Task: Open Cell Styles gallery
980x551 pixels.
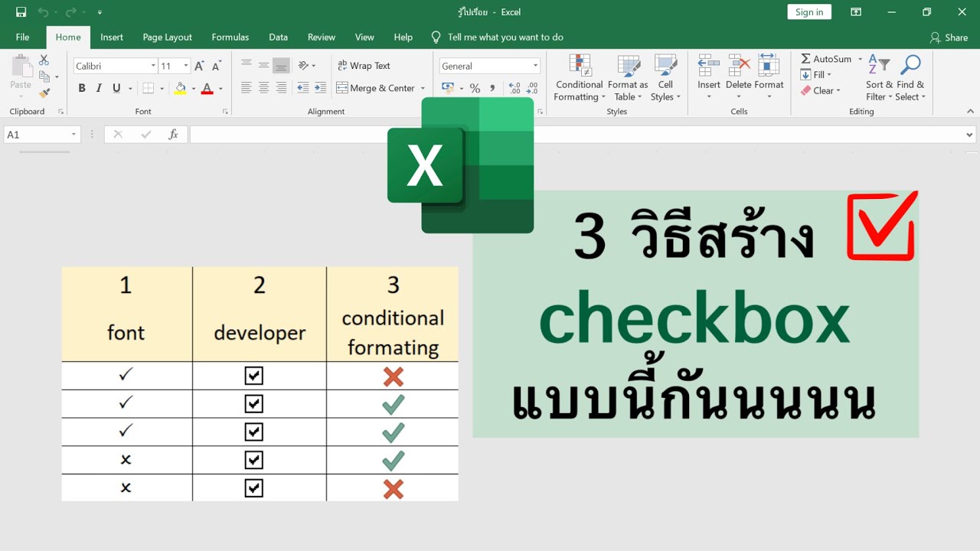Action: pos(665,78)
